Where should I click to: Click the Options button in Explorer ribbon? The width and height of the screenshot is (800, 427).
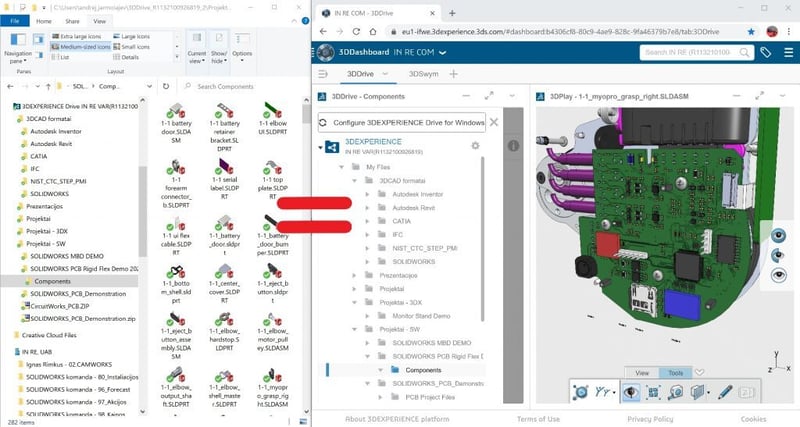[x=242, y=46]
